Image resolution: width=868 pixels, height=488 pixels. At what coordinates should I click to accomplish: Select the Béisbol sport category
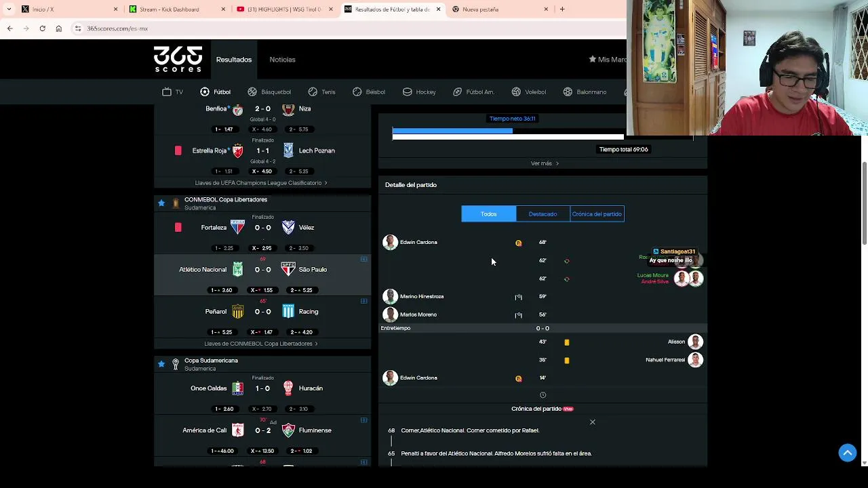[368, 91]
